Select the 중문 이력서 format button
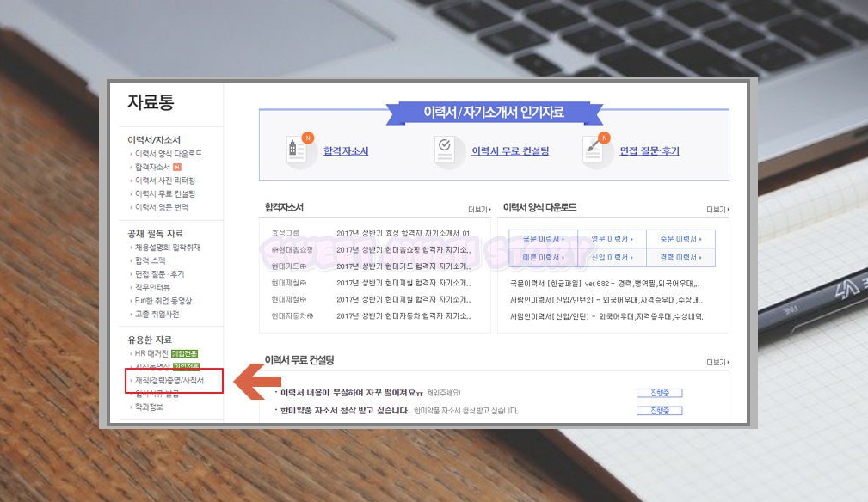Image resolution: width=868 pixels, height=502 pixels. point(680,239)
